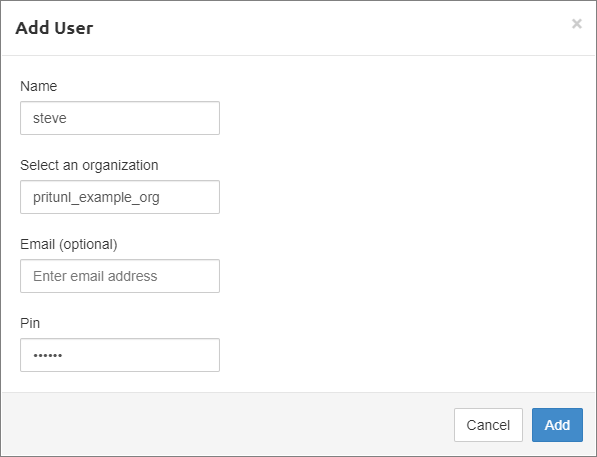Click the blue Add button
This screenshot has height=457, width=597.
click(557, 425)
